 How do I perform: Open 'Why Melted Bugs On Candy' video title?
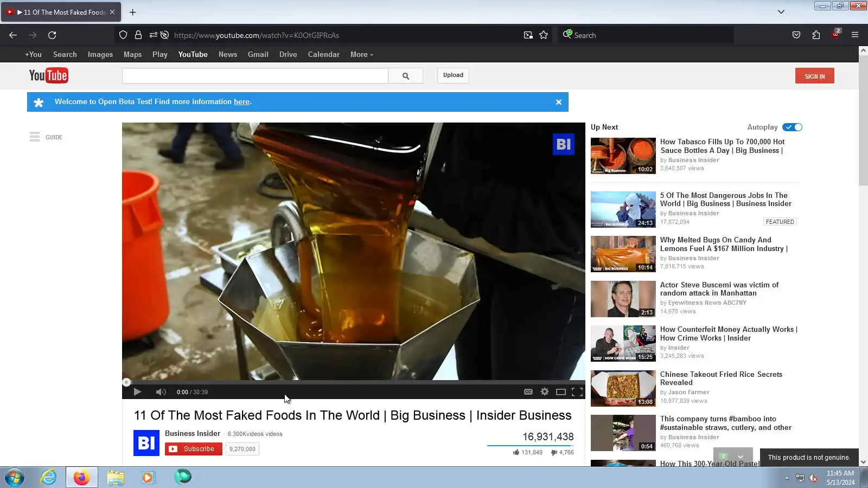[x=724, y=244]
